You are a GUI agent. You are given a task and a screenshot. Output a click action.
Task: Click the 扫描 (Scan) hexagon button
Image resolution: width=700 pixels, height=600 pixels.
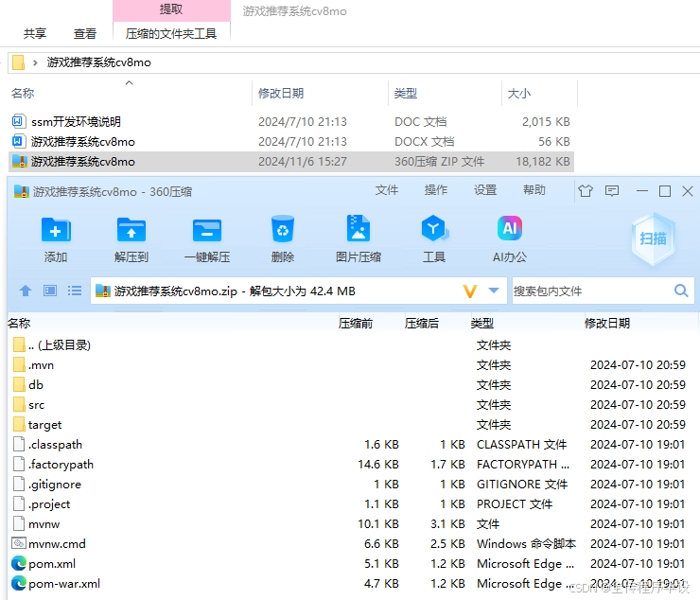point(653,239)
